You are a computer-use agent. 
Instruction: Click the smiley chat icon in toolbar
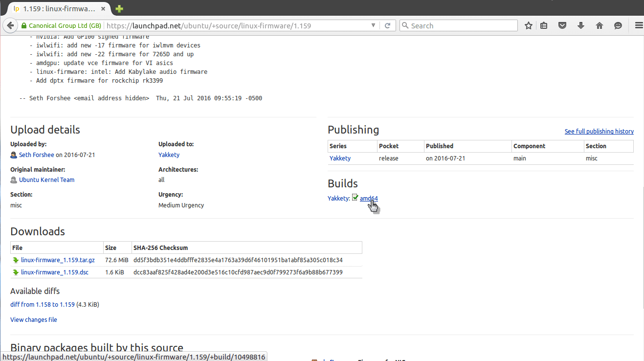coord(618,26)
